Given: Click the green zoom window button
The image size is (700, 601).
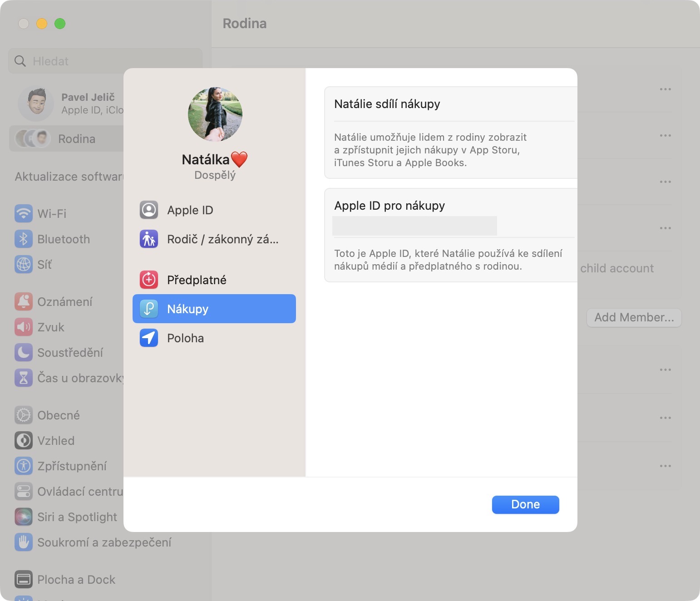Looking at the screenshot, I should pyautogui.click(x=60, y=23).
